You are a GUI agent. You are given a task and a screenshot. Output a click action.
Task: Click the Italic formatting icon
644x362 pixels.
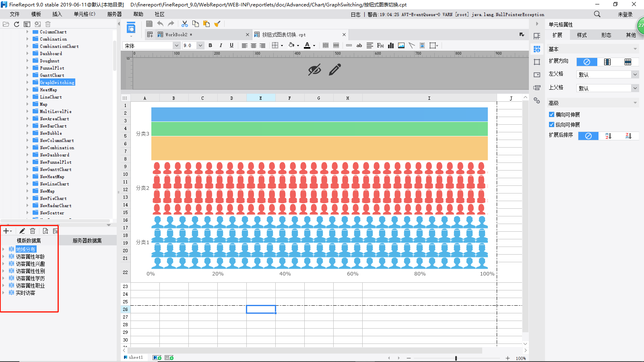coord(221,45)
